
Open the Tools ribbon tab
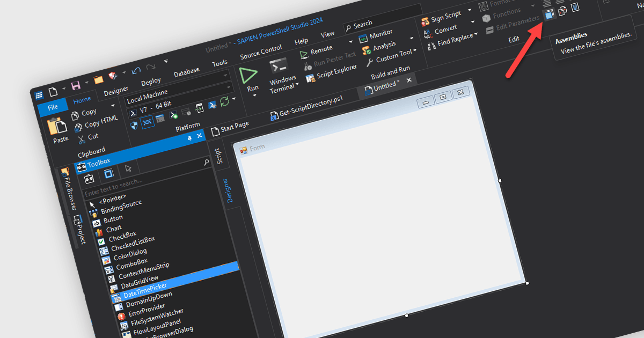pyautogui.click(x=219, y=63)
